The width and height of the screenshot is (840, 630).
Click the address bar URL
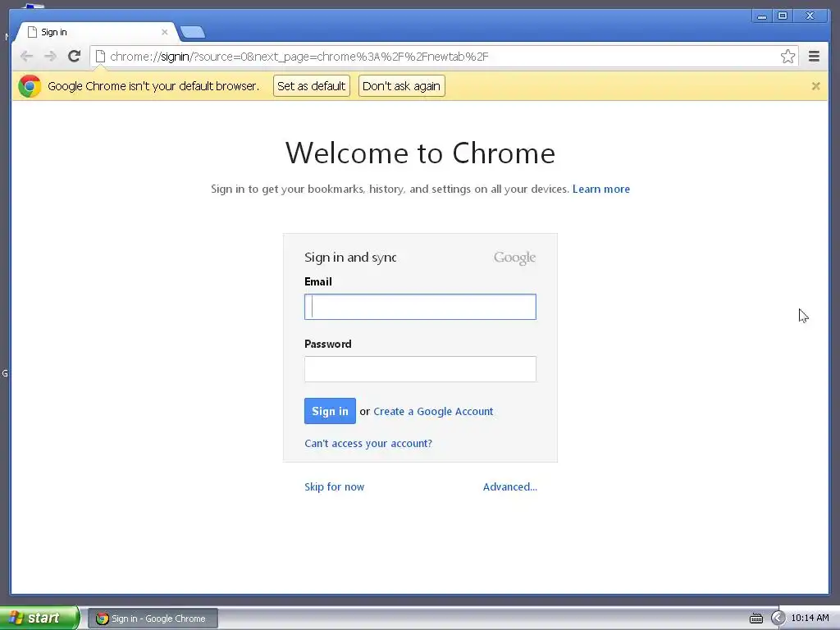299,57
